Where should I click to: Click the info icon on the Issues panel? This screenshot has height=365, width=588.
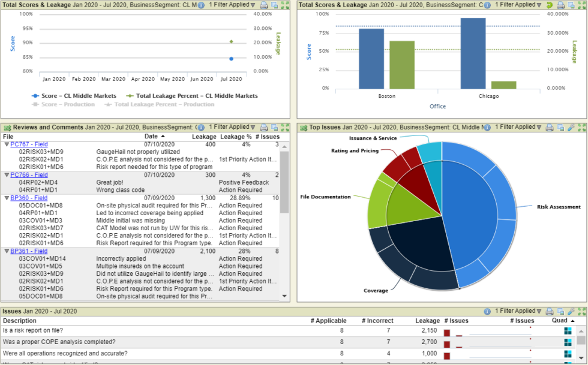[487, 311]
